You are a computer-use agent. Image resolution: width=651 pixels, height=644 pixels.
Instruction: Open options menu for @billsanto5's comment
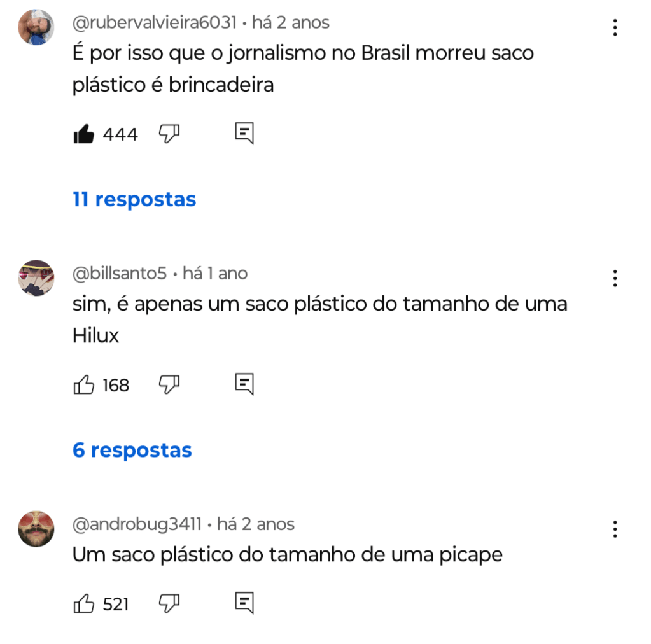coord(615,278)
